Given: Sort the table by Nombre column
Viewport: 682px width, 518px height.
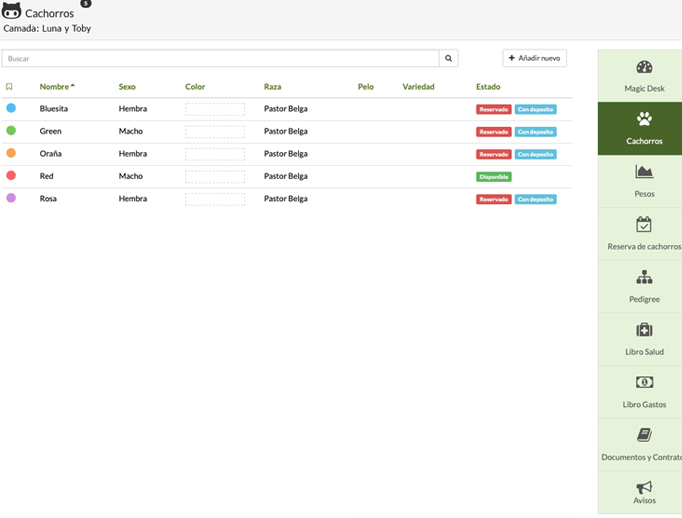Looking at the screenshot, I should 56,87.
